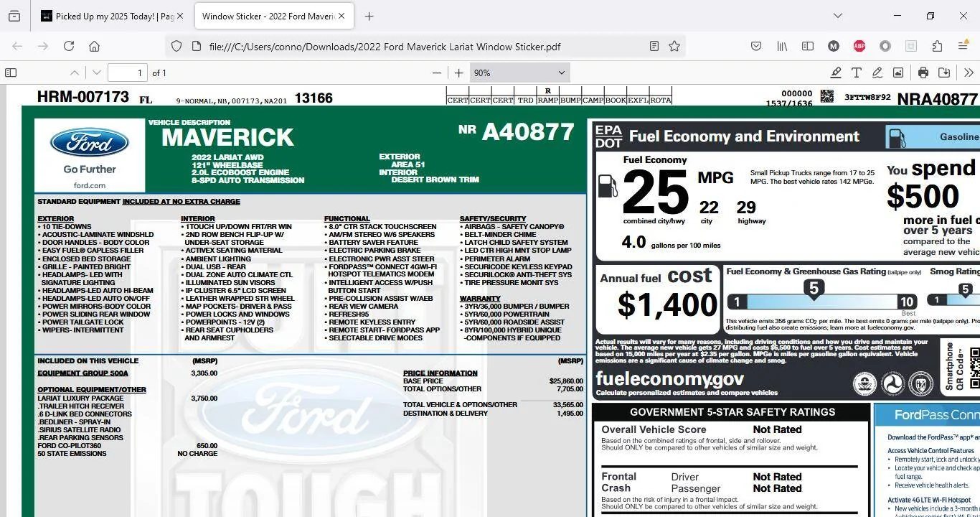Click ford.com text under Ford logo

tap(90, 185)
